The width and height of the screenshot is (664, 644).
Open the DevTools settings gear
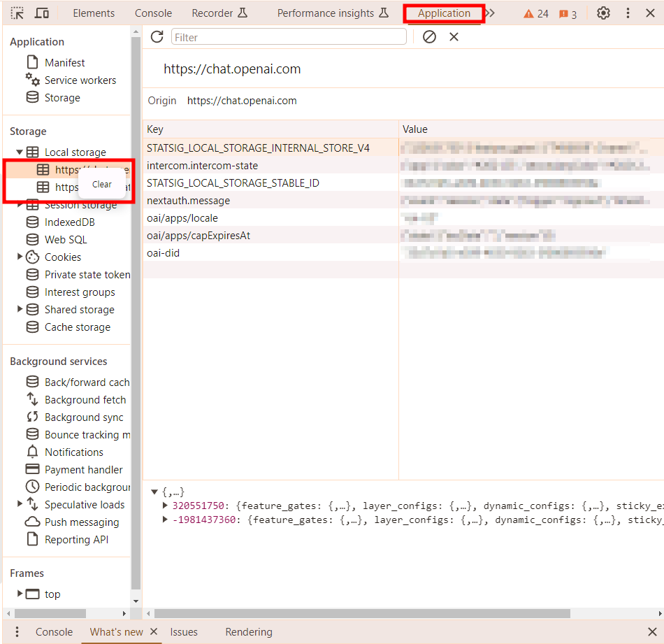coord(603,13)
